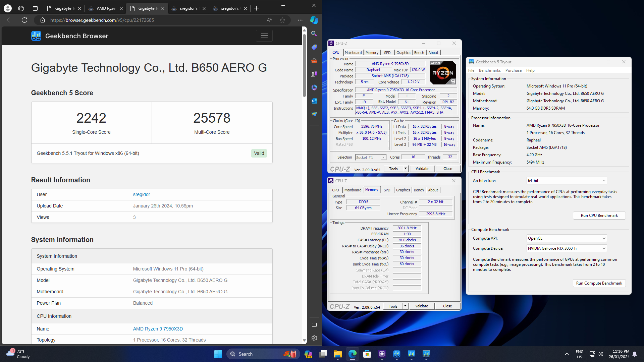Open Edge workspaces icon
The height and width of the screenshot is (362, 644).
(21, 8)
